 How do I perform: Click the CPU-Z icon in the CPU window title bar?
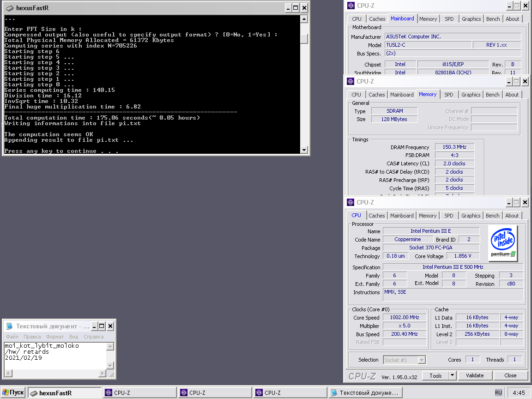click(351, 202)
